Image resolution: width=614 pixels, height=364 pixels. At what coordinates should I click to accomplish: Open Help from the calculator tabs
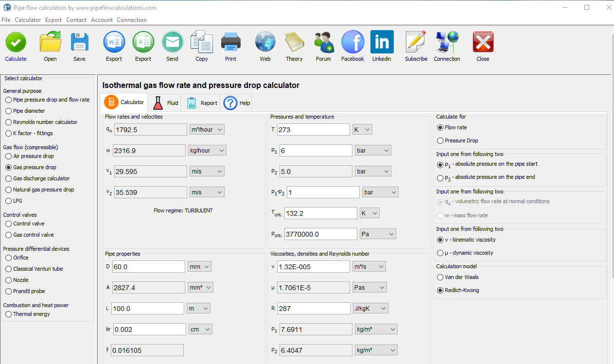236,103
